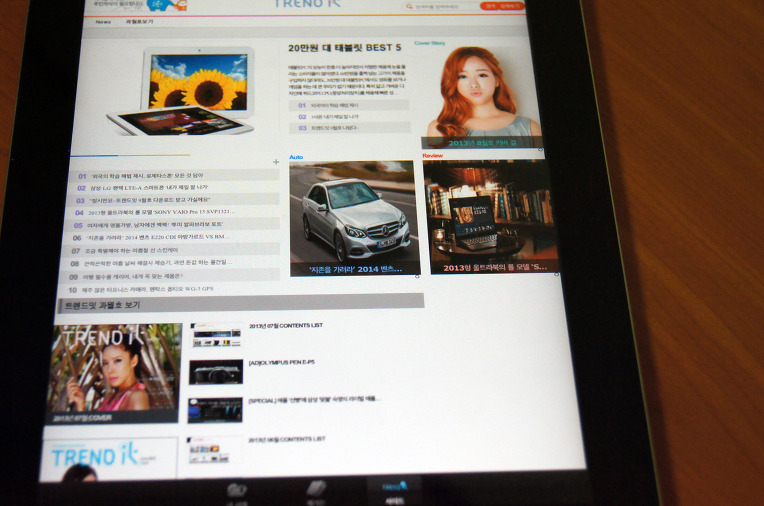
Task: Open the blue TREND it cover at bottom-left
Action: 109,459
